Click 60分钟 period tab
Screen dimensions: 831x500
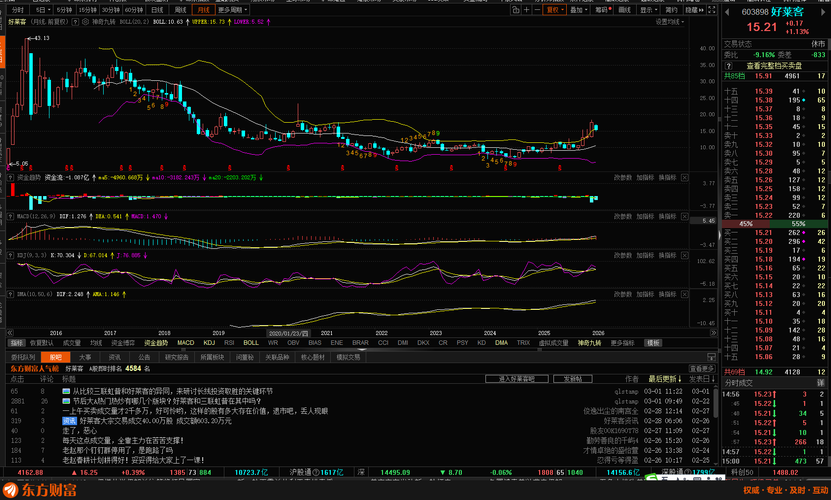pos(134,10)
